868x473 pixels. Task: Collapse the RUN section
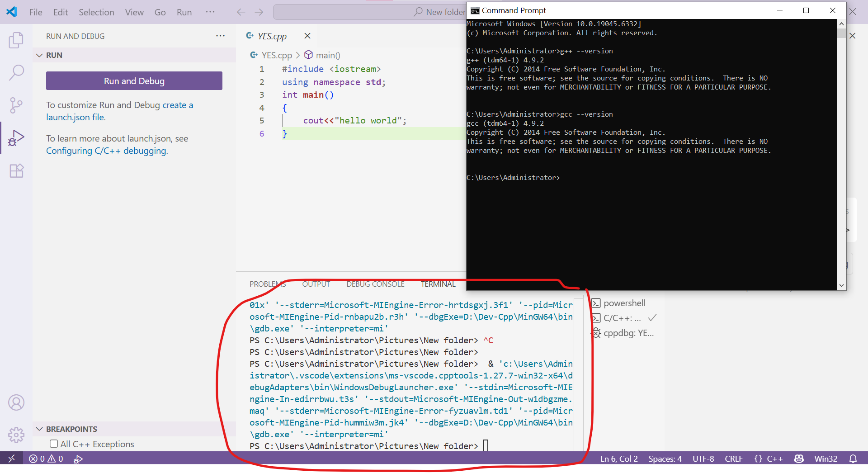tap(40, 55)
